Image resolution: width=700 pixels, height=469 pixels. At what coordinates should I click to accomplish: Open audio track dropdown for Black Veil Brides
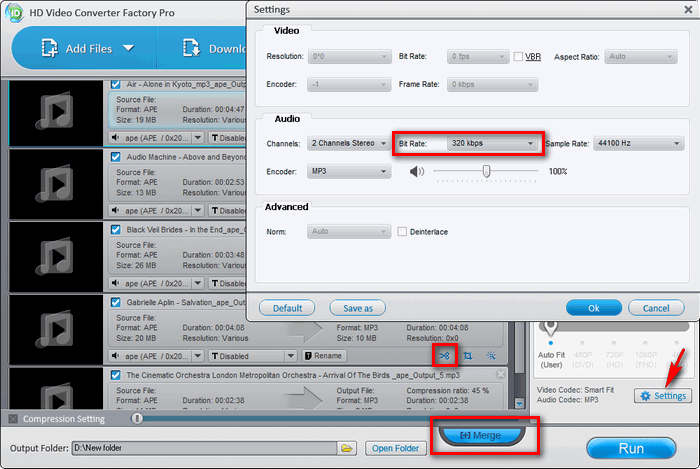point(198,283)
